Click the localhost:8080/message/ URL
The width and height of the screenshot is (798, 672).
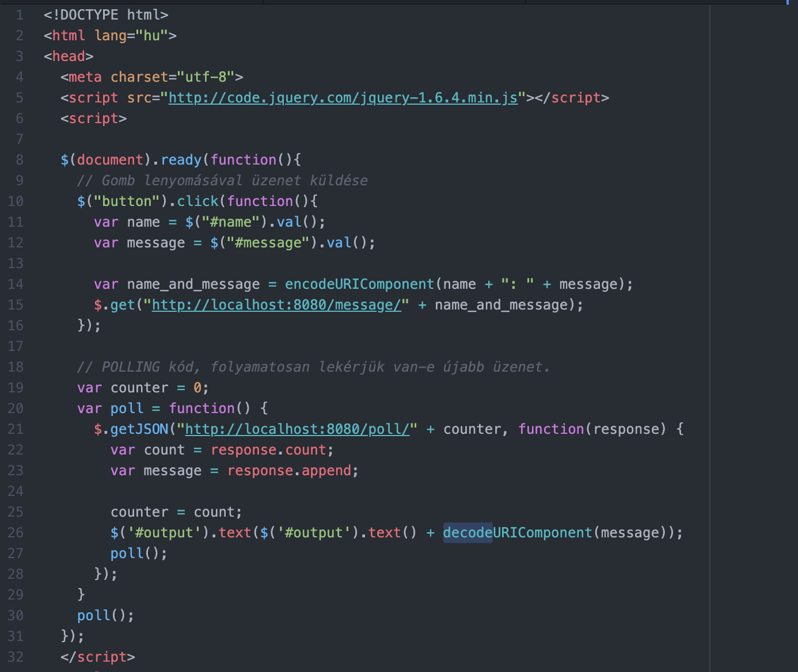point(276,305)
